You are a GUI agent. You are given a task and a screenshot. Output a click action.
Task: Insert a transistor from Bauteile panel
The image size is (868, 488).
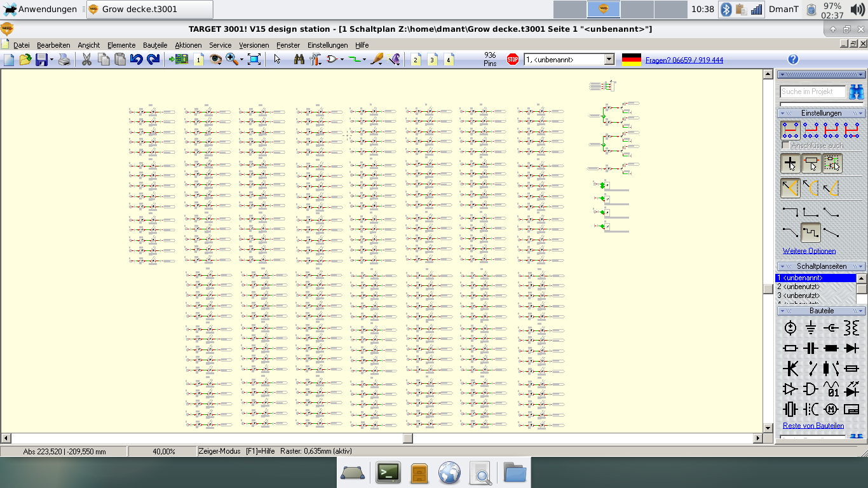pyautogui.click(x=790, y=369)
